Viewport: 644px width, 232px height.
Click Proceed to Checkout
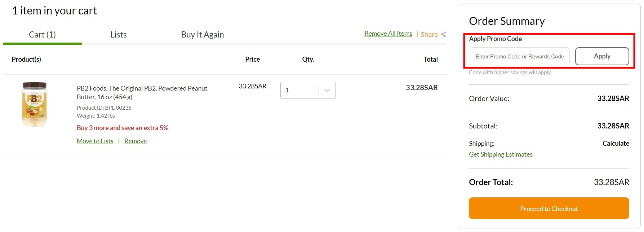tap(548, 208)
